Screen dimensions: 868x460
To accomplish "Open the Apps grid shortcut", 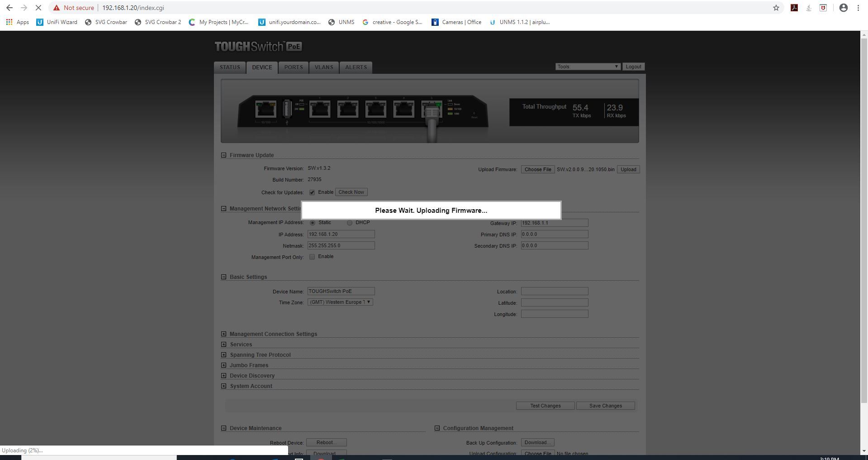I will click(17, 22).
